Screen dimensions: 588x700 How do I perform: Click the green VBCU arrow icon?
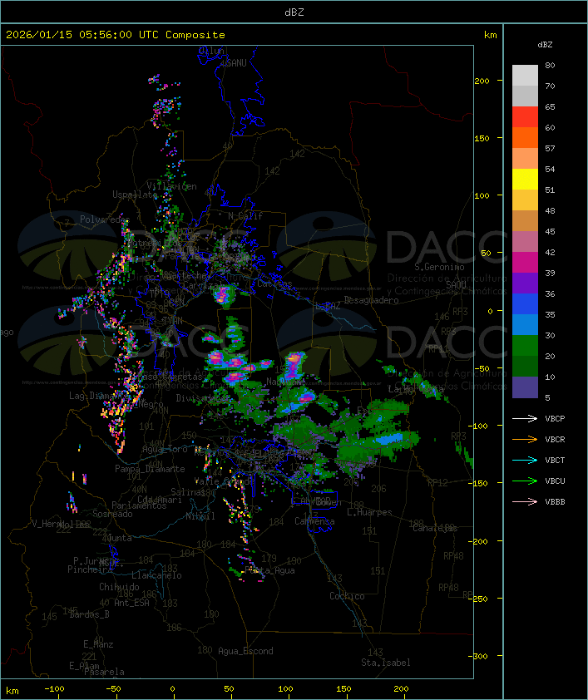pos(525,481)
